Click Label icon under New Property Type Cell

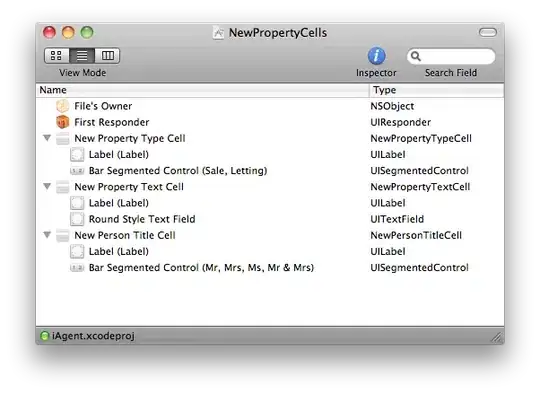77,155
